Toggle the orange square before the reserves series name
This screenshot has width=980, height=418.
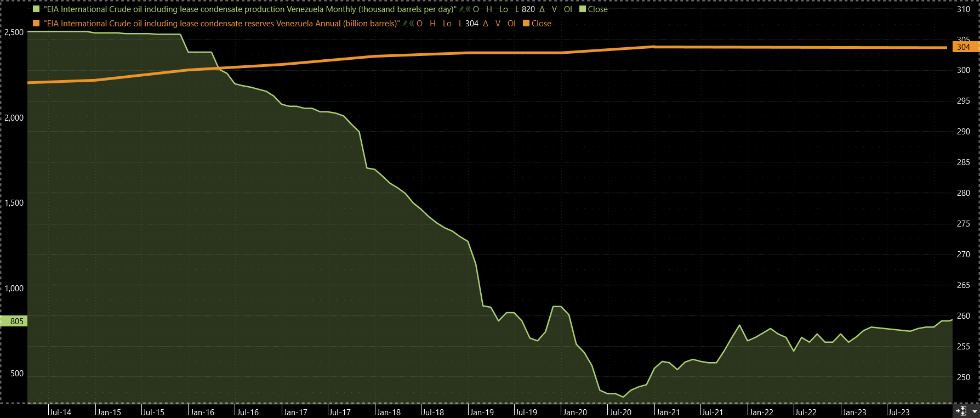pyautogui.click(x=36, y=24)
